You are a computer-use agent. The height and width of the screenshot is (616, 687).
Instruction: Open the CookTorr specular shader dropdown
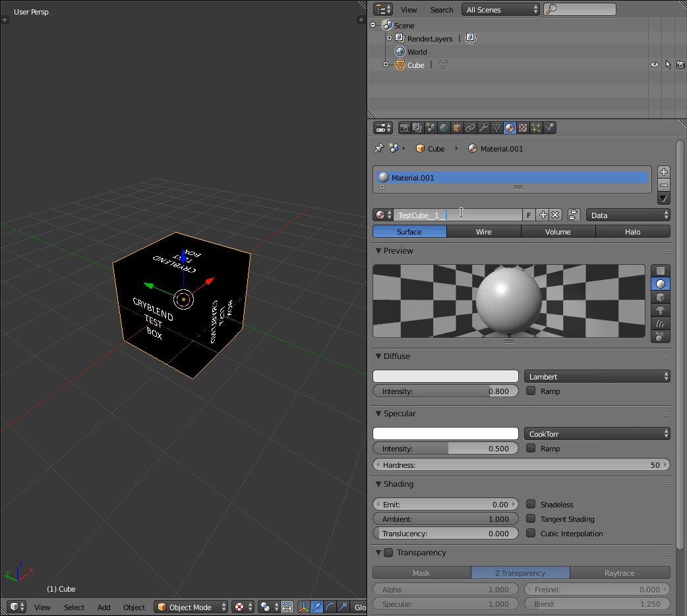[597, 434]
